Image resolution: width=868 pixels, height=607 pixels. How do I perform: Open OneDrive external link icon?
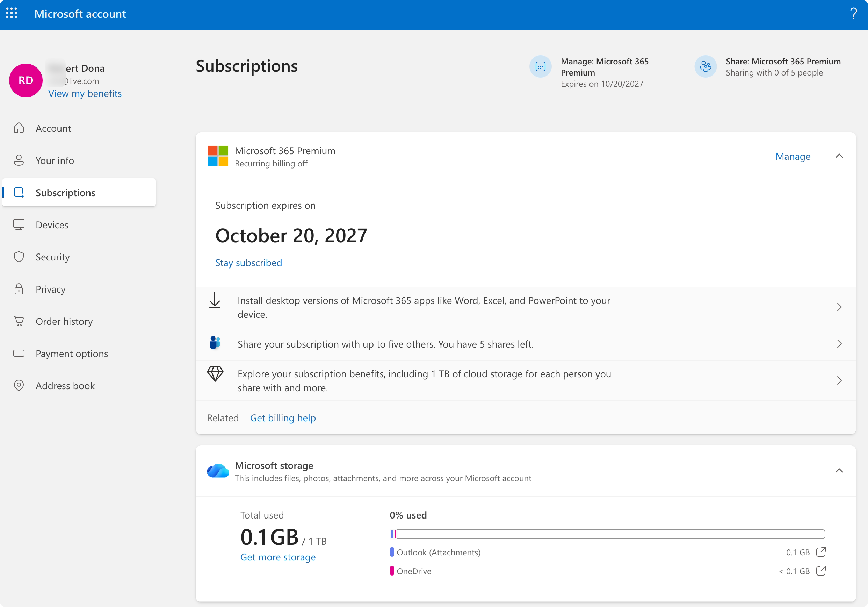point(821,571)
